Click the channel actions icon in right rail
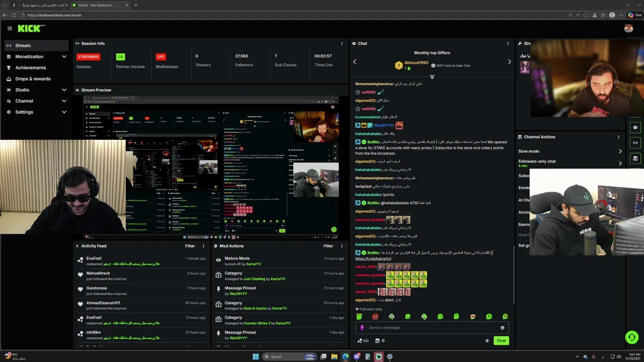The image size is (644, 362). pos(635,158)
